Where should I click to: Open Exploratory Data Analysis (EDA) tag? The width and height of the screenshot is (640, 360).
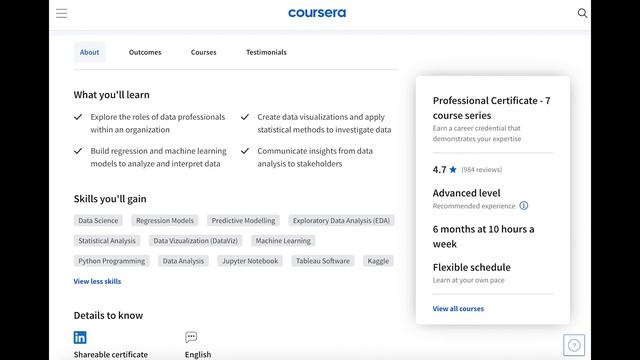(341, 220)
